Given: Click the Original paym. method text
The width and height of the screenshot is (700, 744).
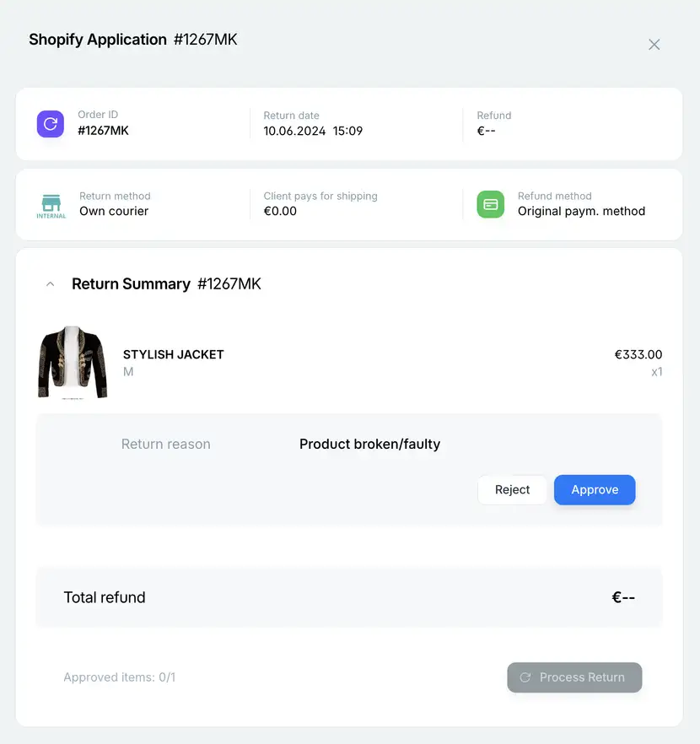Looking at the screenshot, I should [x=581, y=211].
